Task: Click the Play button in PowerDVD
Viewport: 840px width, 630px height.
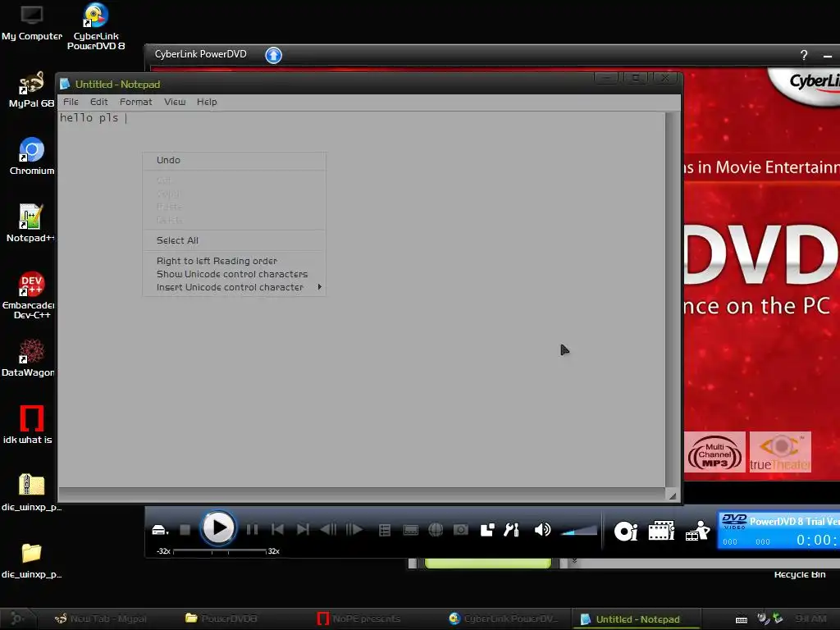Action: coord(218,529)
